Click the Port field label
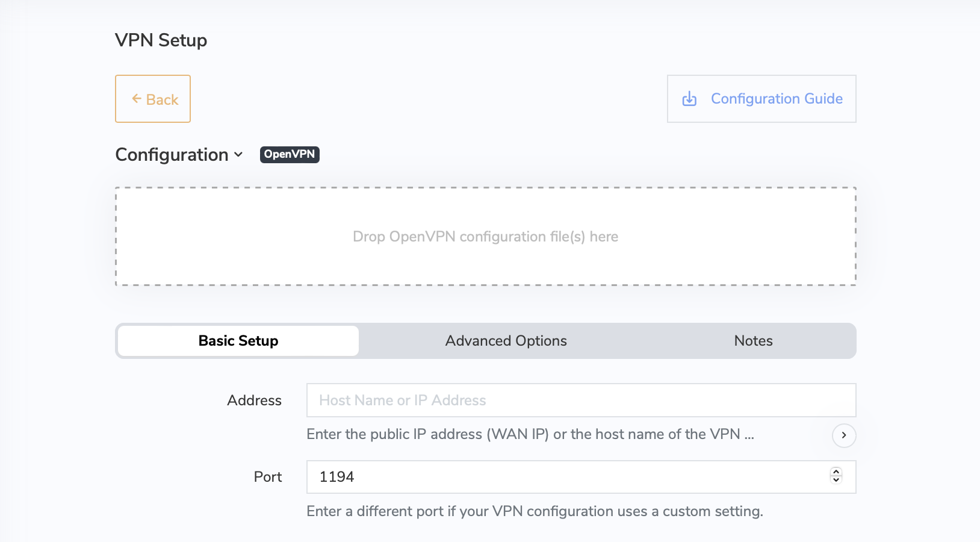980x542 pixels. click(x=267, y=476)
